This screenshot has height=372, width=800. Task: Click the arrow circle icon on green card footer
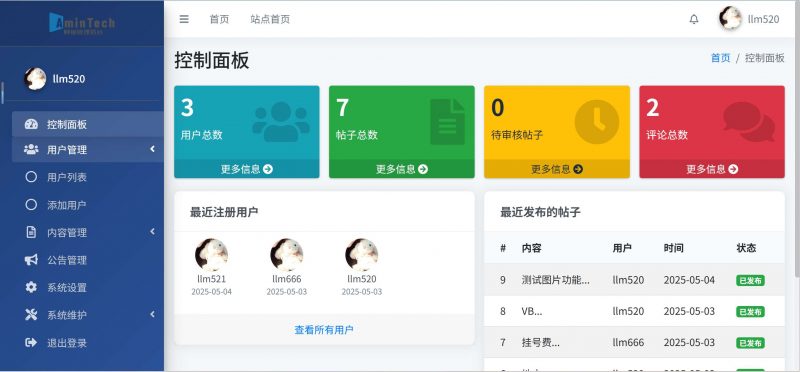[423, 169]
